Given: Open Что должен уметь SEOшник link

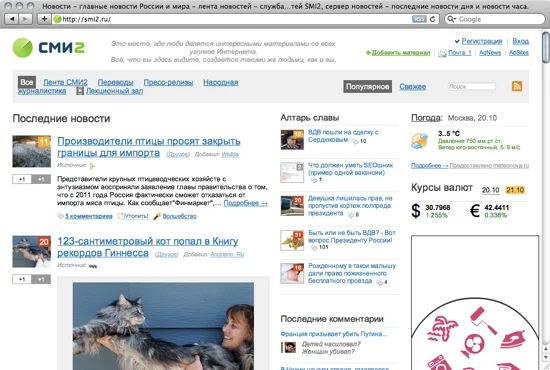Looking at the screenshot, I should coord(350,169).
